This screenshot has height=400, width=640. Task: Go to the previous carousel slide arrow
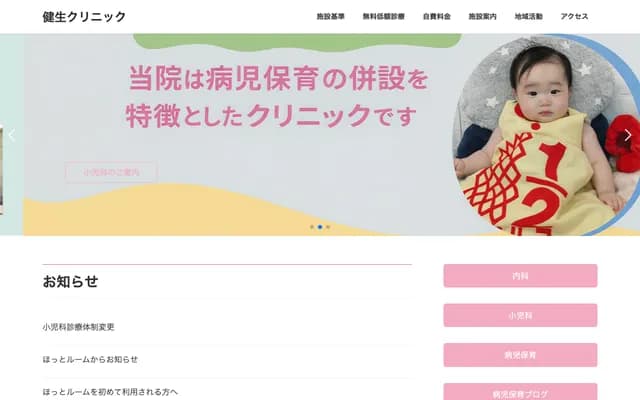pyautogui.click(x=11, y=135)
